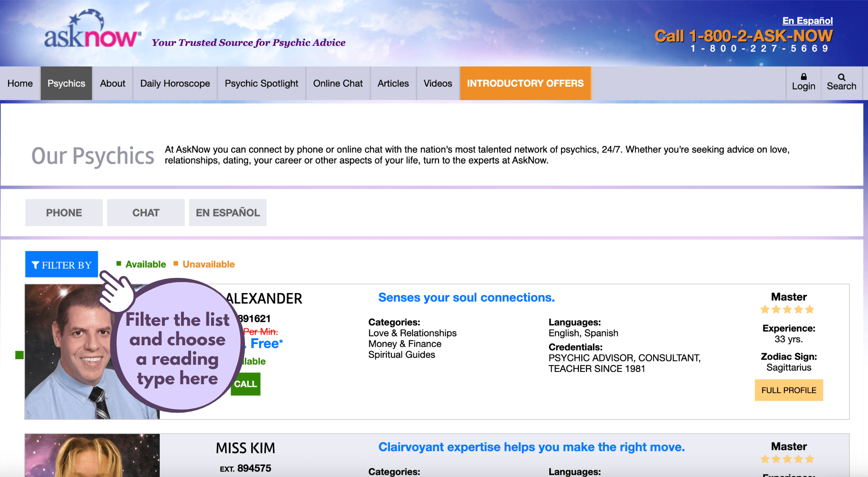Click 'Money & Finance' category text

(x=405, y=344)
